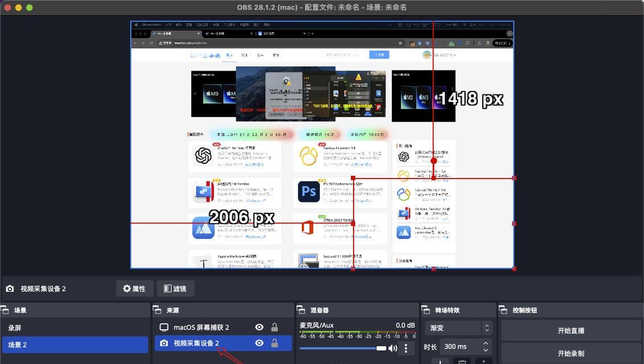Open 属性 properties for the selected source

pyautogui.click(x=134, y=288)
